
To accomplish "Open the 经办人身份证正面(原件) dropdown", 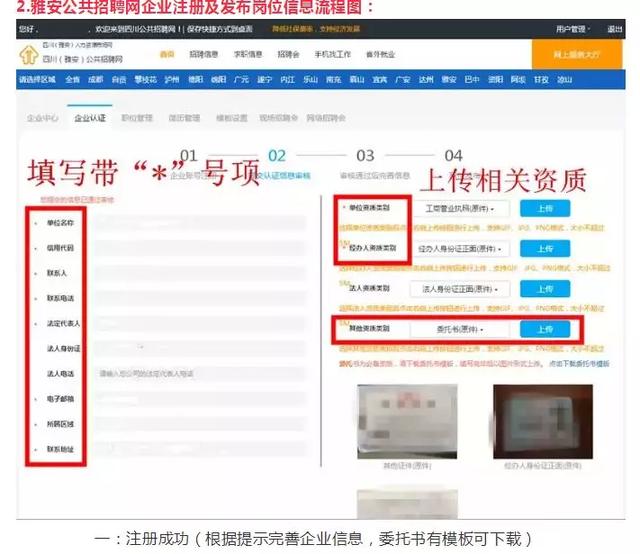I will coord(460,249).
